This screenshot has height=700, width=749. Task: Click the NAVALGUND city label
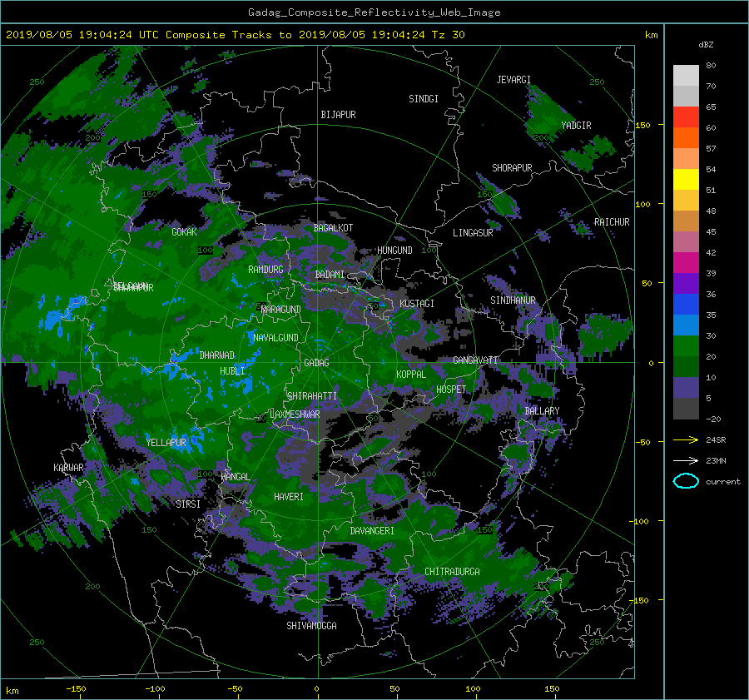click(x=275, y=338)
